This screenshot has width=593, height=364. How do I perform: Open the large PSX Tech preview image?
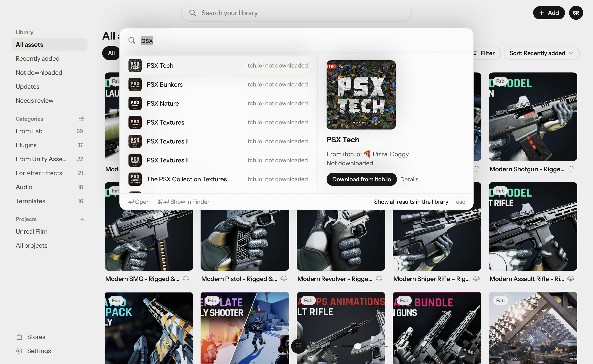(361, 95)
